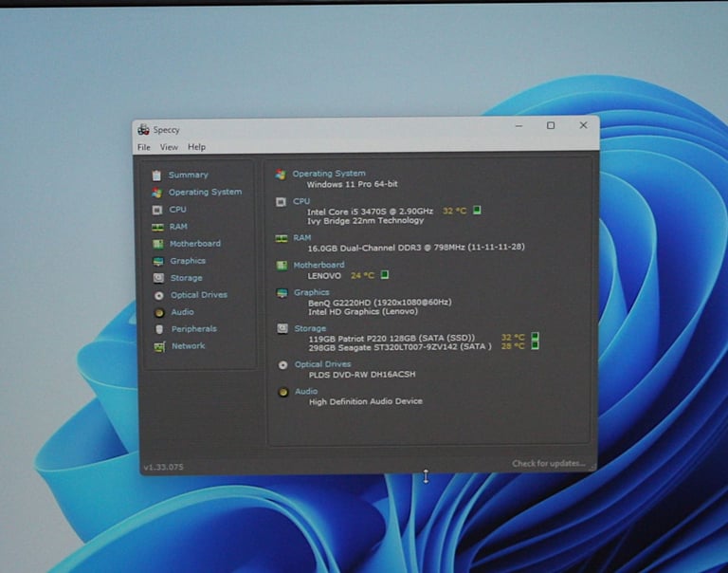Image resolution: width=728 pixels, height=573 pixels.
Task: Click the 'LENOVO' motherboard text
Action: point(324,275)
